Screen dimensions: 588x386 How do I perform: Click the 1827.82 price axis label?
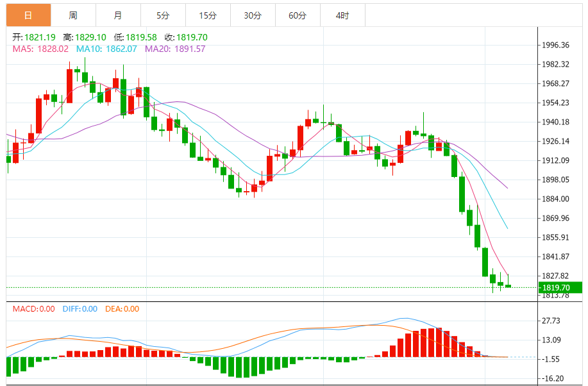point(556,276)
